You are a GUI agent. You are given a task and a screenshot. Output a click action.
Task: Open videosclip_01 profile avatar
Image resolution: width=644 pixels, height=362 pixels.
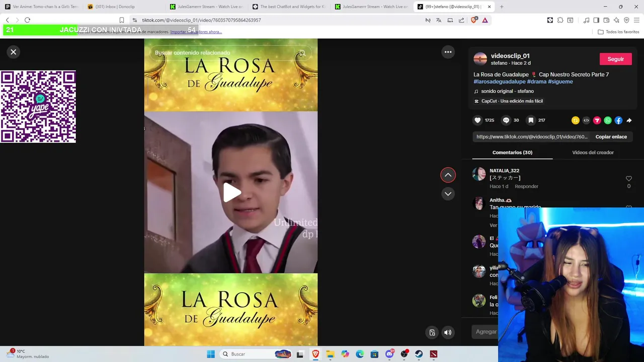click(x=480, y=59)
